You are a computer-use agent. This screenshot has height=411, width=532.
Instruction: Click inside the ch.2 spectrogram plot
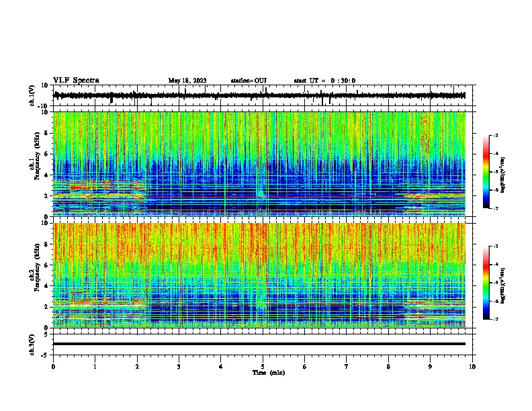tap(259, 275)
